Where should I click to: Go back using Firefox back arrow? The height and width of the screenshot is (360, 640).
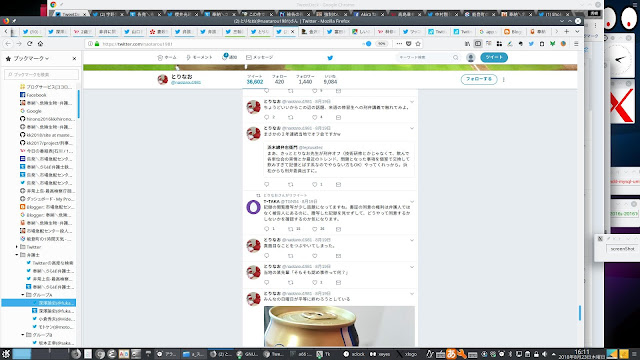pyautogui.click(x=8, y=44)
